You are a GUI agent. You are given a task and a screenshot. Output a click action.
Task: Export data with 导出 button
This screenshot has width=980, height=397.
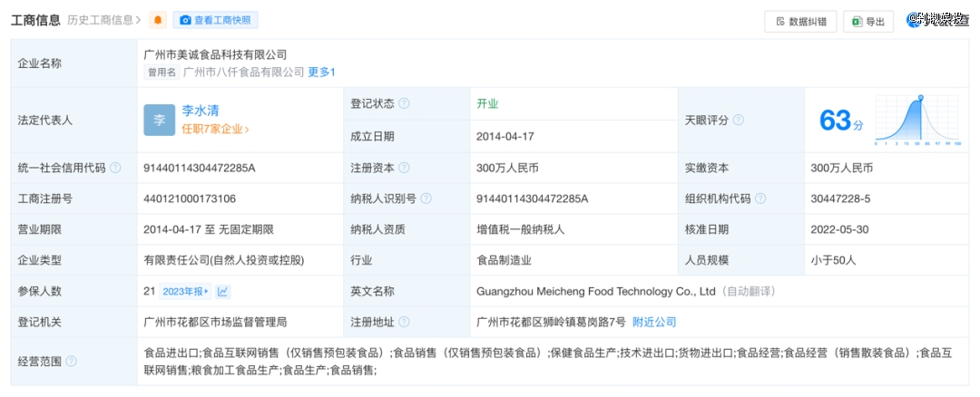868,21
